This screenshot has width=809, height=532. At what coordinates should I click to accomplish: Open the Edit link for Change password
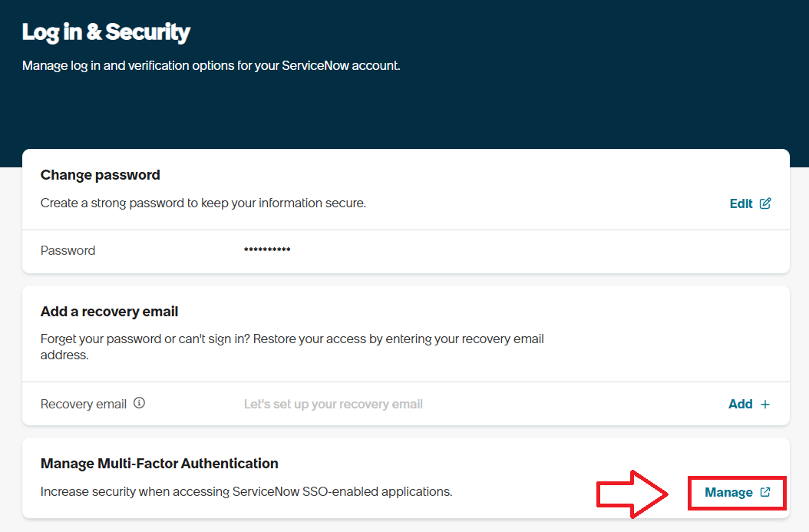[741, 203]
